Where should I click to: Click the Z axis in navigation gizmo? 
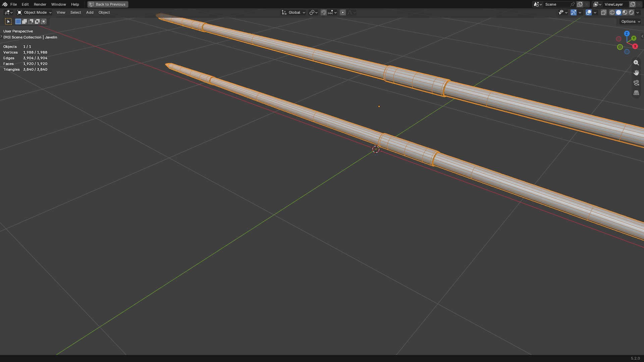(627, 34)
